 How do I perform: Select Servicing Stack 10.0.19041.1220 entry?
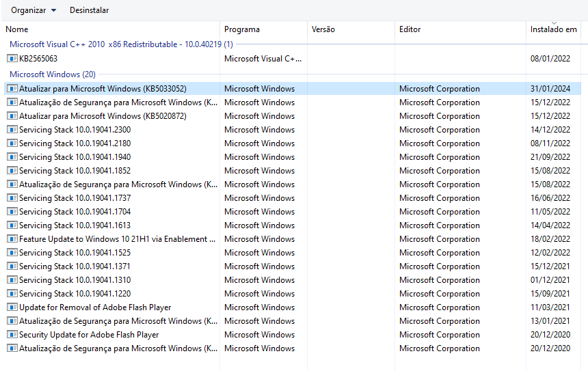tap(75, 294)
